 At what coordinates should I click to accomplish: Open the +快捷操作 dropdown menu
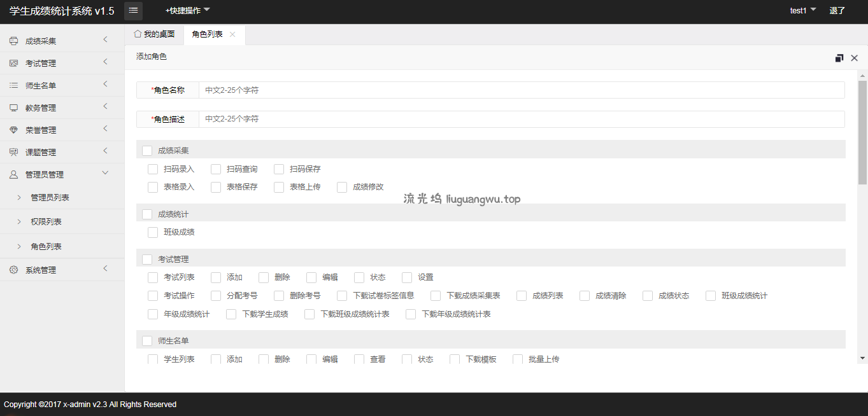point(187,11)
